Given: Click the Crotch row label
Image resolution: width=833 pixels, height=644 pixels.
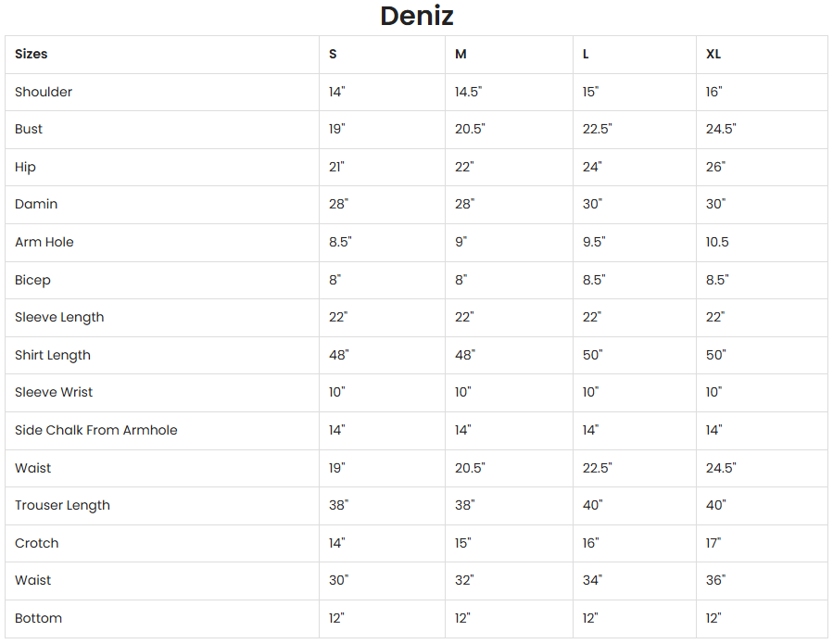Looking at the screenshot, I should point(37,543).
